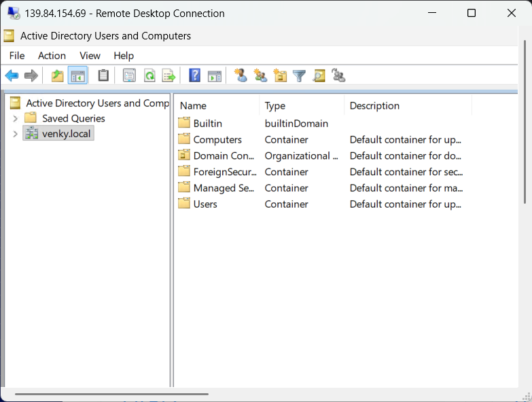Sort list by Type column header
This screenshot has height=402, width=532.
point(302,106)
